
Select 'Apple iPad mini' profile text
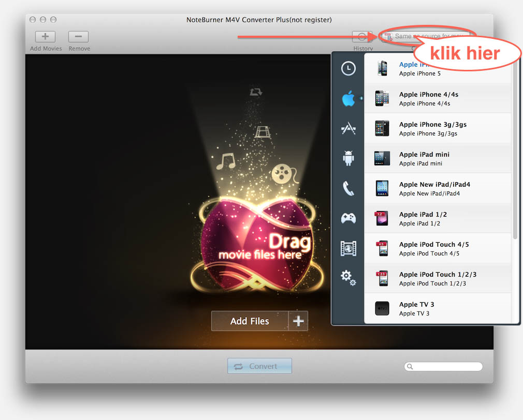point(424,155)
